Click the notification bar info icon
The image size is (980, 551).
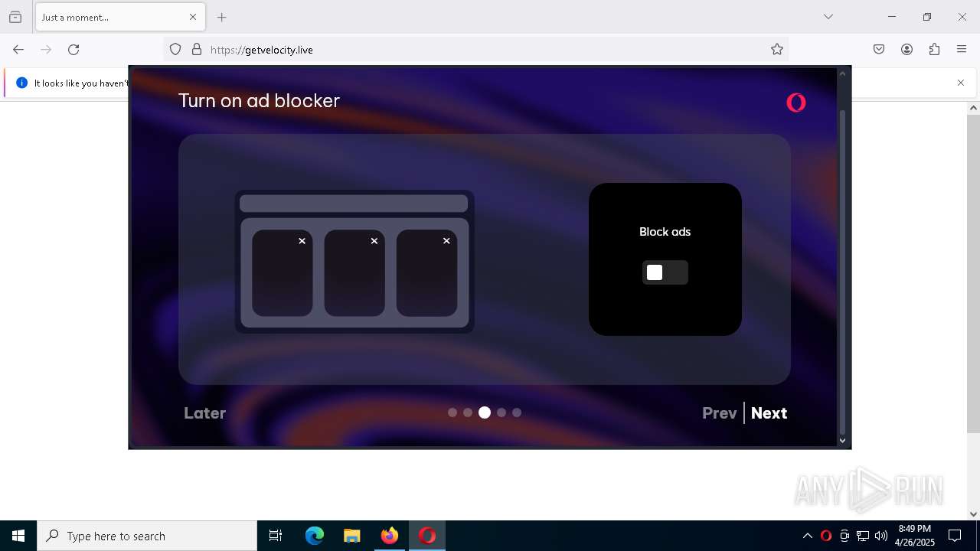click(x=21, y=83)
